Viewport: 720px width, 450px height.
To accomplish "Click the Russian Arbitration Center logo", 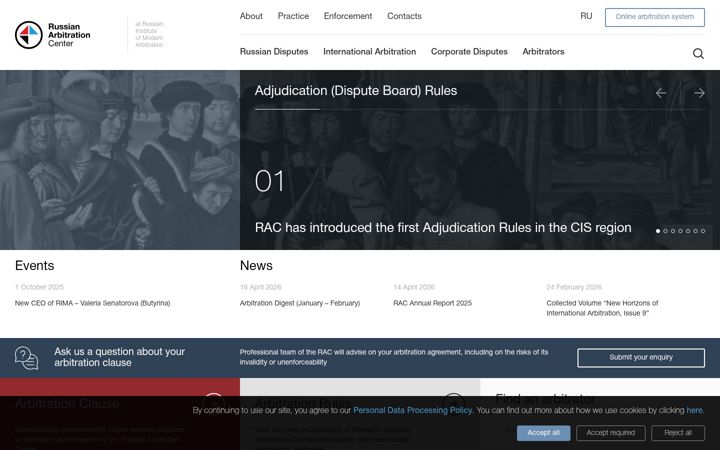I will 52,35.
